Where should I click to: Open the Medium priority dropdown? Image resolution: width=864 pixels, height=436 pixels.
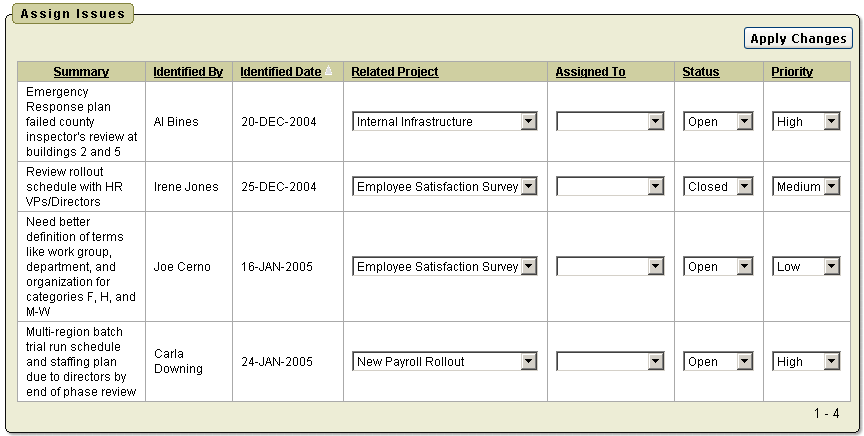pos(806,187)
